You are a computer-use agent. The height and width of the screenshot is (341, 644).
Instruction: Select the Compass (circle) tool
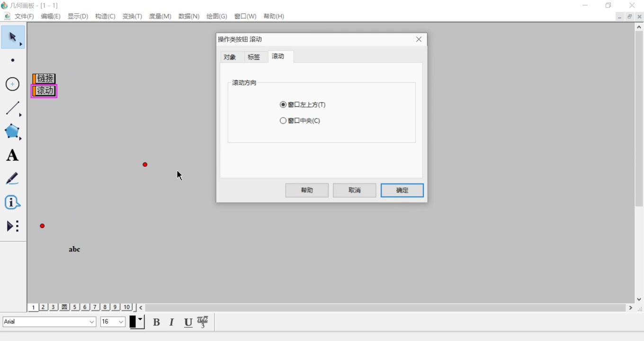tap(12, 84)
